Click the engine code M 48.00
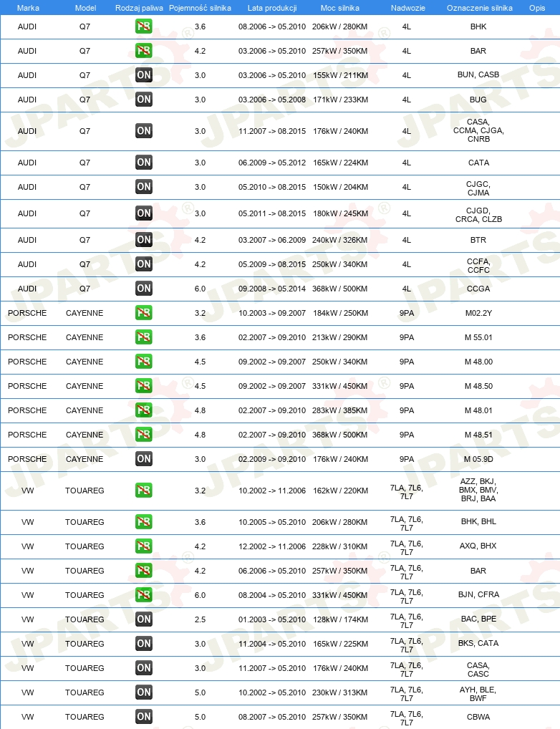Screen dimensions: 560x729 tap(478, 361)
